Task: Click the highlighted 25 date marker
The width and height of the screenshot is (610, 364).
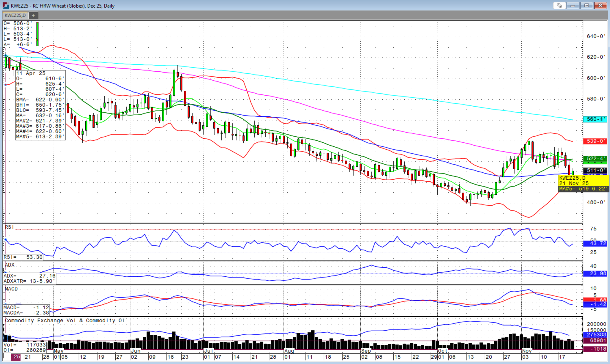Action: (17, 357)
